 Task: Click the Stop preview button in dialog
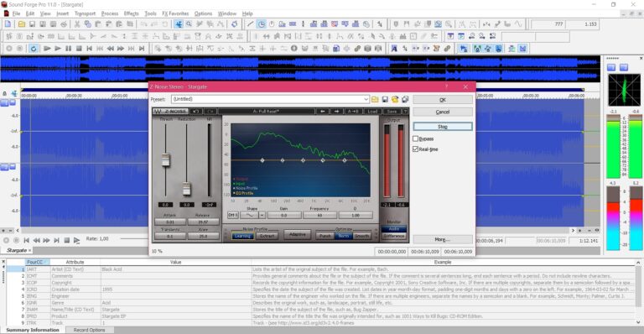coord(443,127)
